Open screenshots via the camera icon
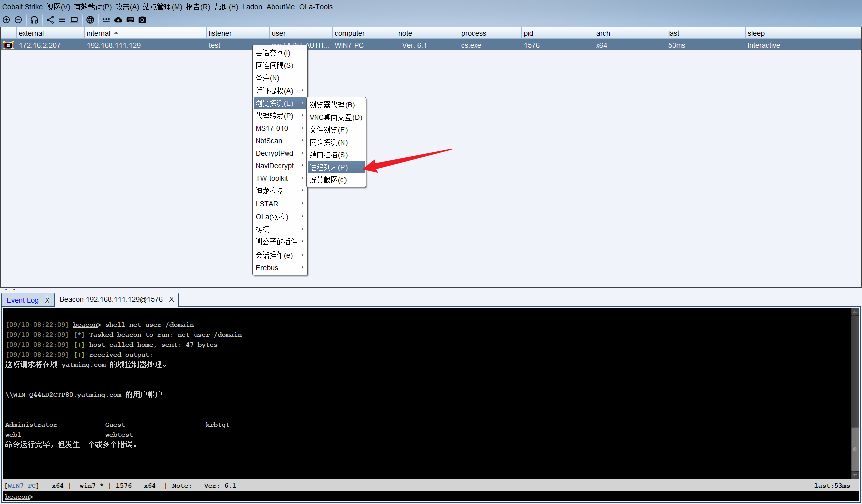The image size is (862, 504). click(x=142, y=20)
